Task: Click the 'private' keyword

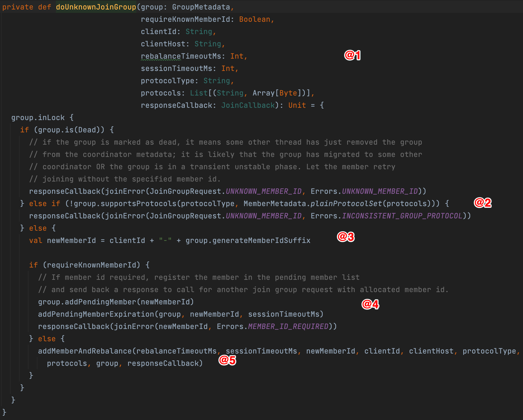Action: tap(18, 7)
